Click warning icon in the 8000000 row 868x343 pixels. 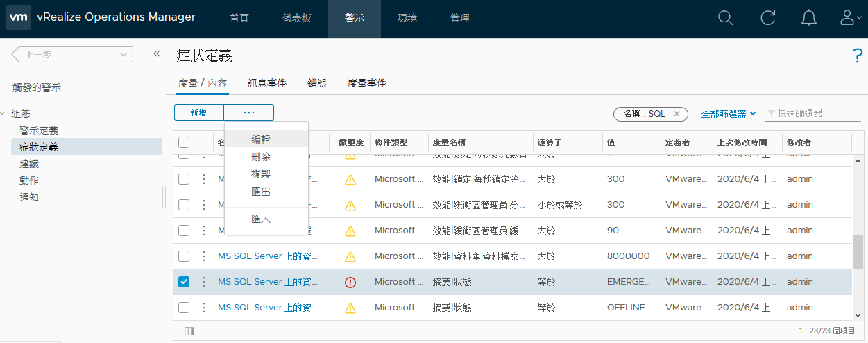350,256
